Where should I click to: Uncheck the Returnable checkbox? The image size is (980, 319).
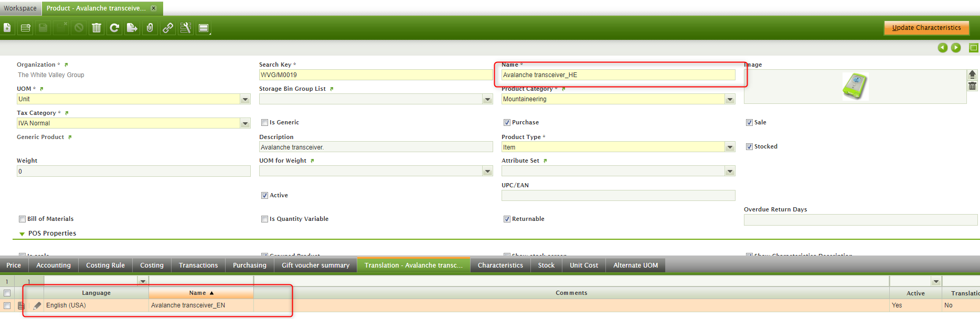[507, 219]
